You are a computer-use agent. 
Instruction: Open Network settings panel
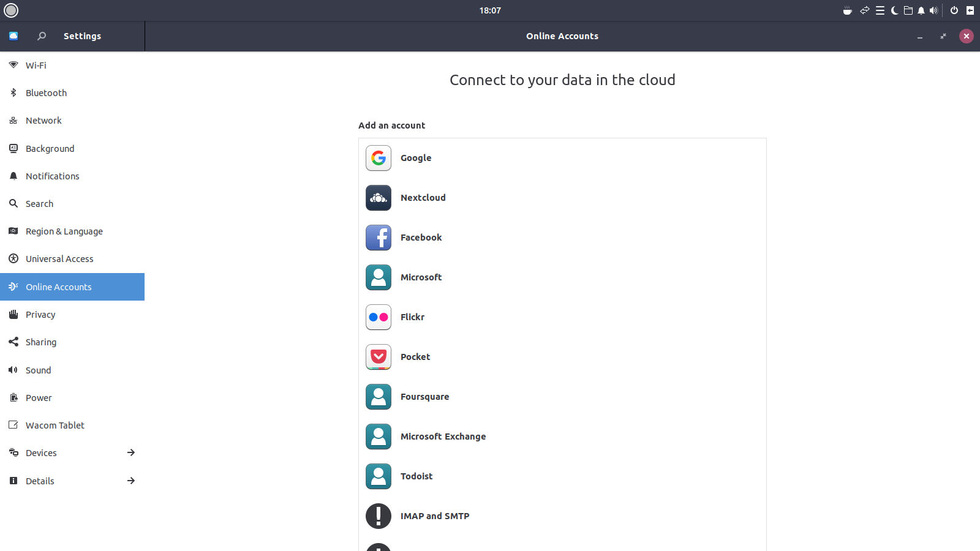pyautogui.click(x=72, y=121)
